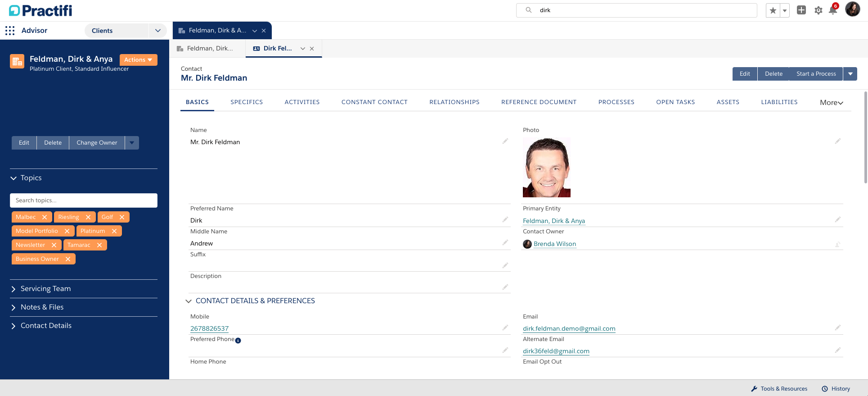Screen dimensions: 868x396
Task: Open the setup gear icon
Action: (x=819, y=10)
